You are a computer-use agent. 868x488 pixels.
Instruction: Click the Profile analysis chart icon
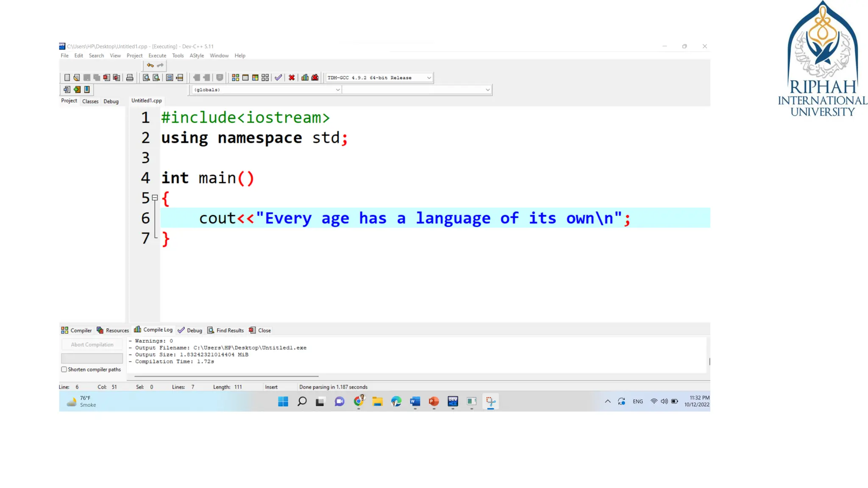pos(305,78)
